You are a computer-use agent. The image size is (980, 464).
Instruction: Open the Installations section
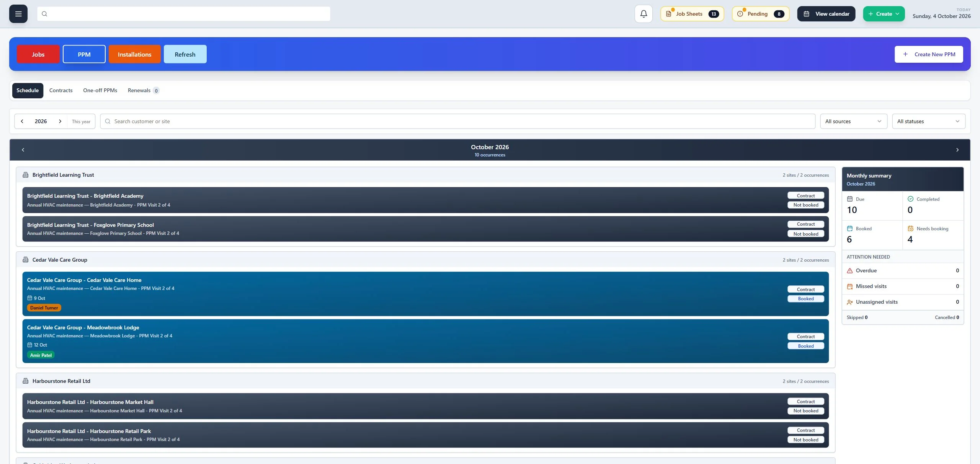pyautogui.click(x=135, y=54)
